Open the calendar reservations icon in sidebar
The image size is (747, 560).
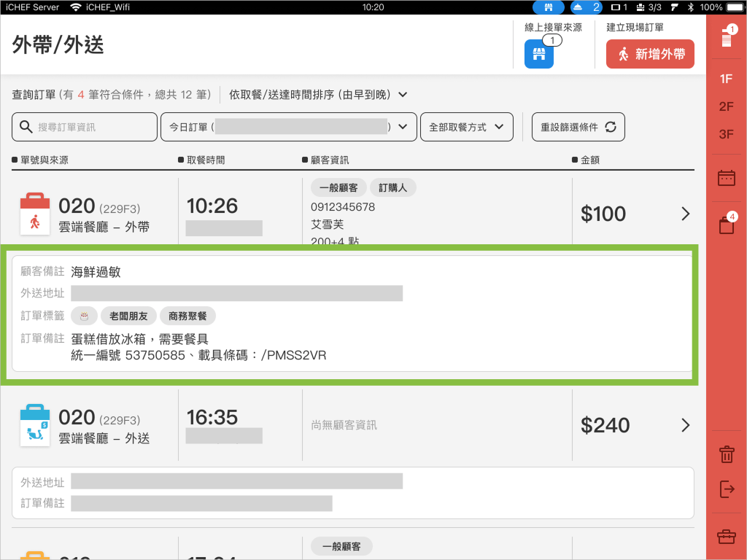[x=727, y=178]
